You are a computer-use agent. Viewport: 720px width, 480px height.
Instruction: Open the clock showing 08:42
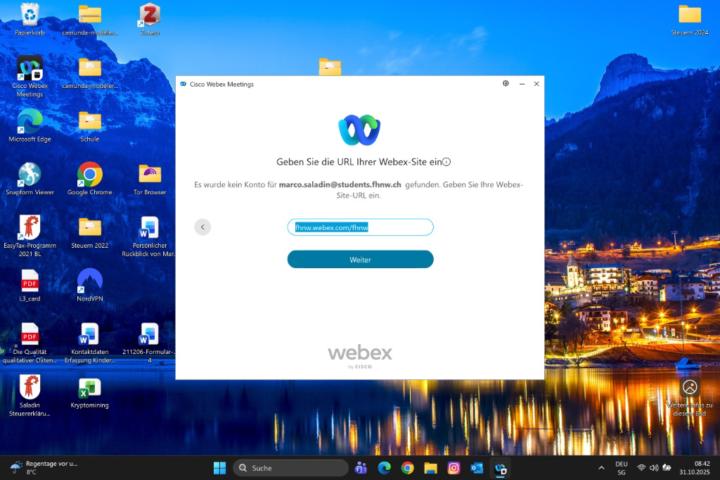tap(695, 468)
